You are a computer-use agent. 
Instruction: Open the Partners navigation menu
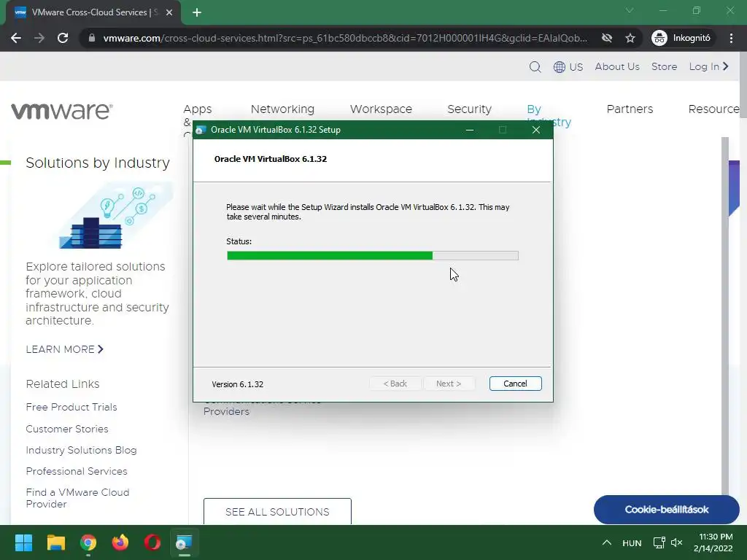tap(630, 109)
